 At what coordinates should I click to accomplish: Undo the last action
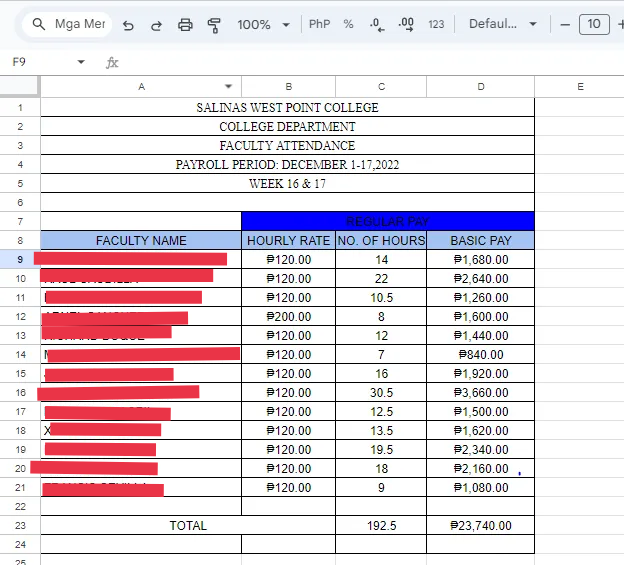[128, 25]
